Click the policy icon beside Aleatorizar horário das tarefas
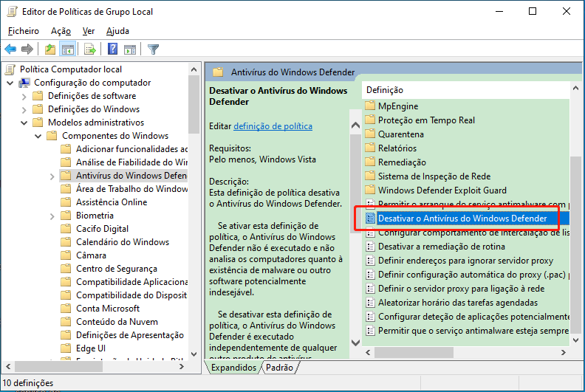 tap(370, 303)
